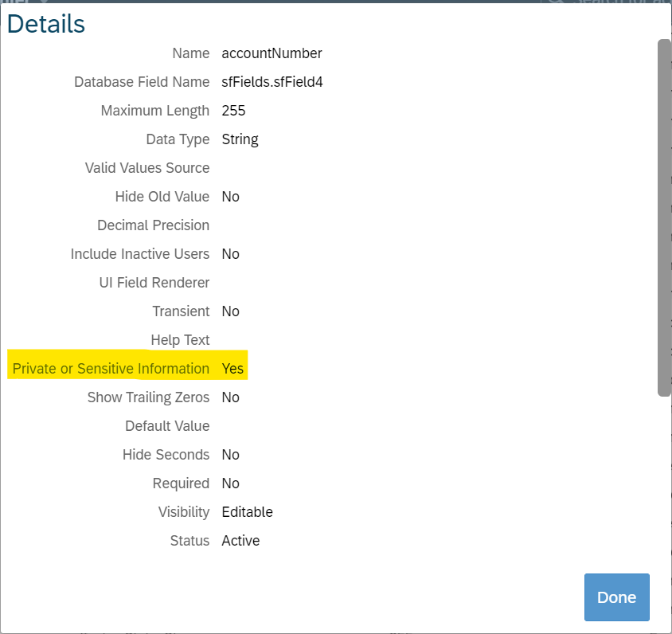Click the 'UI Field Renderer' label

[x=154, y=283]
